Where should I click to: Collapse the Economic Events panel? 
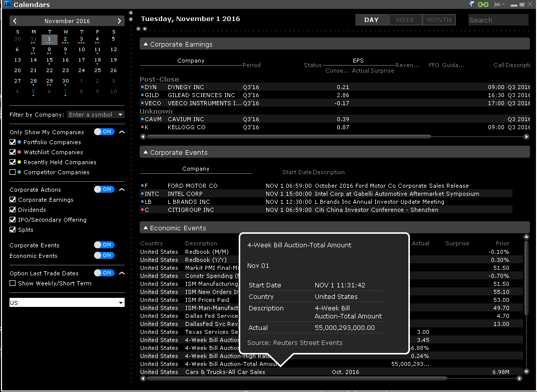(146, 228)
